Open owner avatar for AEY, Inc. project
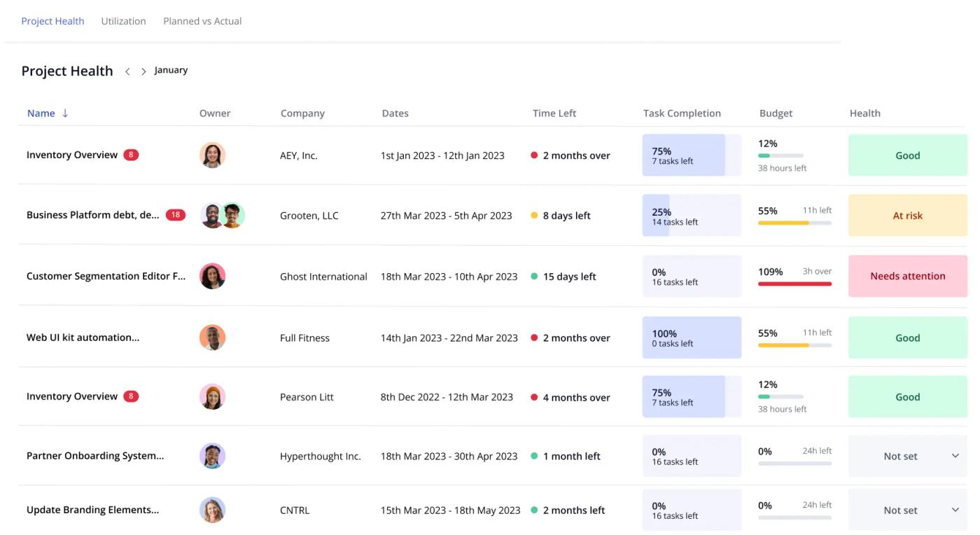Image resolution: width=980 pixels, height=535 pixels. (212, 155)
